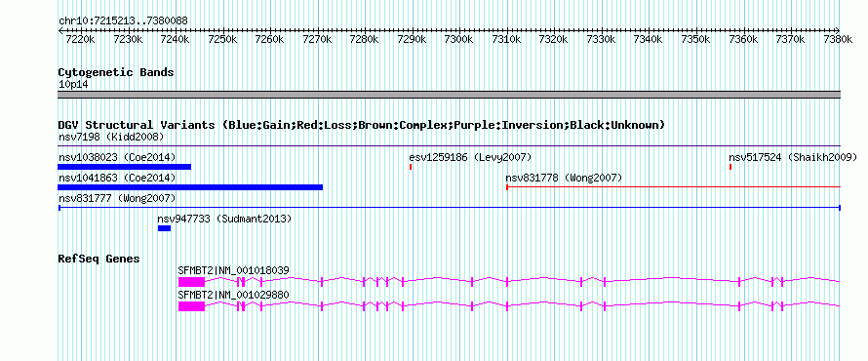868x361 pixels.
Task: Click the large exon block of SFMBT2|NM_001029880
Action: [191, 306]
